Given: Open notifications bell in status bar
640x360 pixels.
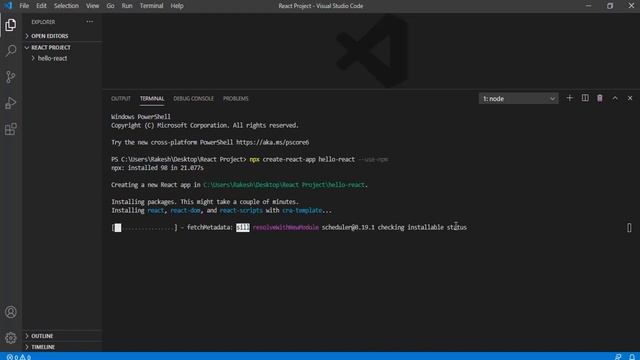Looking at the screenshot, I should [632, 357].
